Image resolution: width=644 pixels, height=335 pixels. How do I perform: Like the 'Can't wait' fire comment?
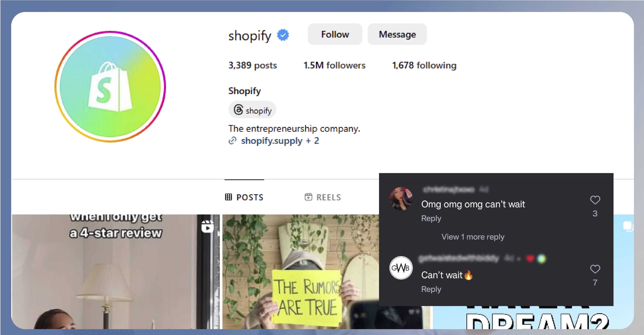point(595,269)
